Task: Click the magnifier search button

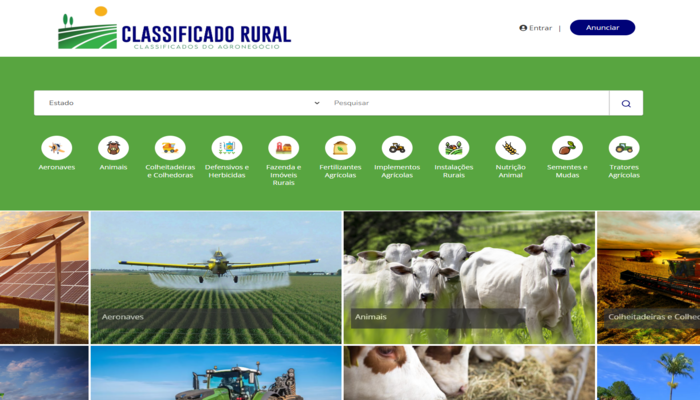Action: (626, 103)
